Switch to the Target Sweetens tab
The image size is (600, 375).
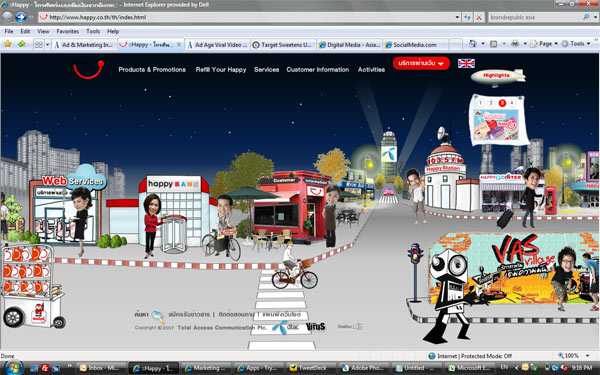tap(284, 45)
